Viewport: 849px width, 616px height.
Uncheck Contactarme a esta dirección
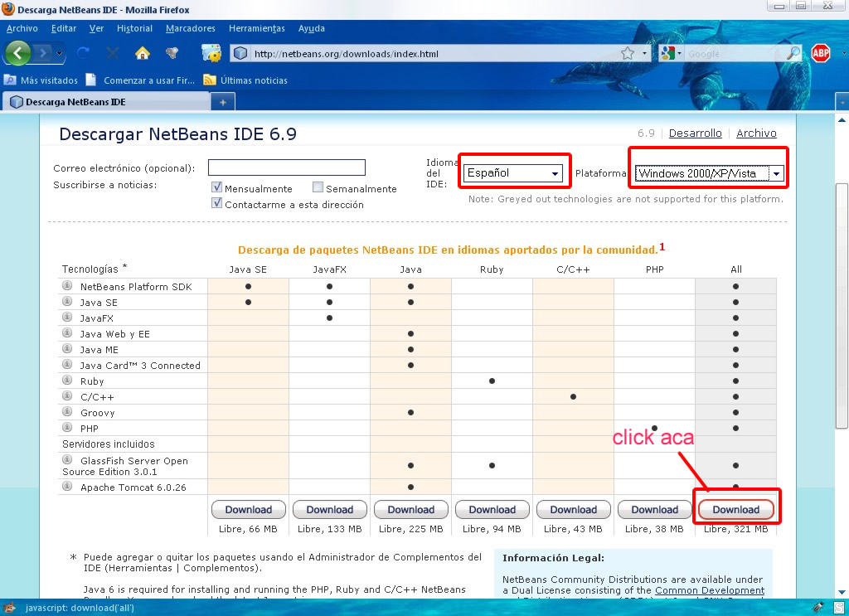point(216,203)
